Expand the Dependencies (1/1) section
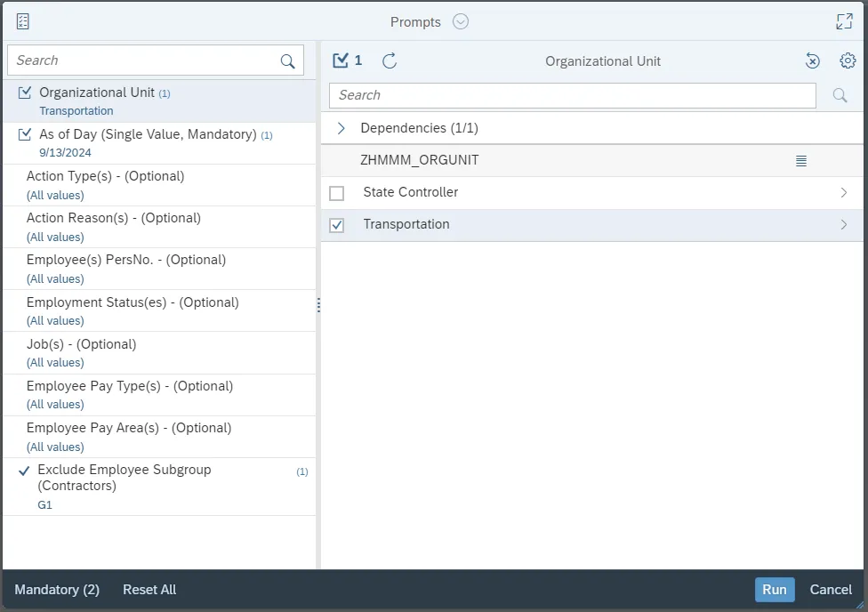The height and width of the screenshot is (612, 868). point(341,128)
